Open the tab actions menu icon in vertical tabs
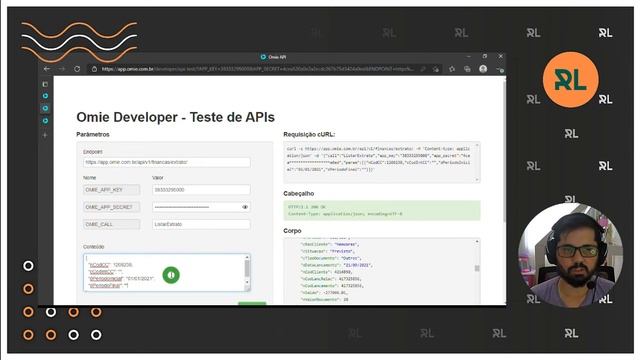The height and width of the screenshot is (360, 640). (45, 84)
